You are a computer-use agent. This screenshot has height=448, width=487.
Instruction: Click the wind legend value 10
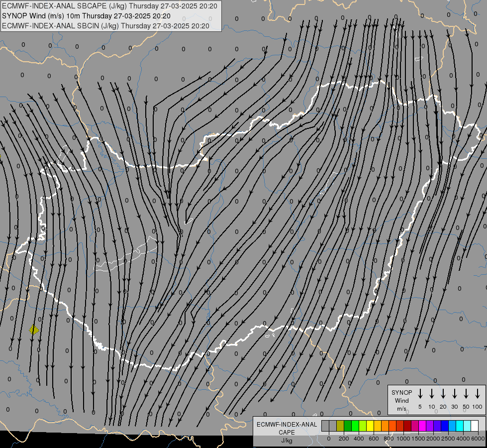tap(432, 407)
